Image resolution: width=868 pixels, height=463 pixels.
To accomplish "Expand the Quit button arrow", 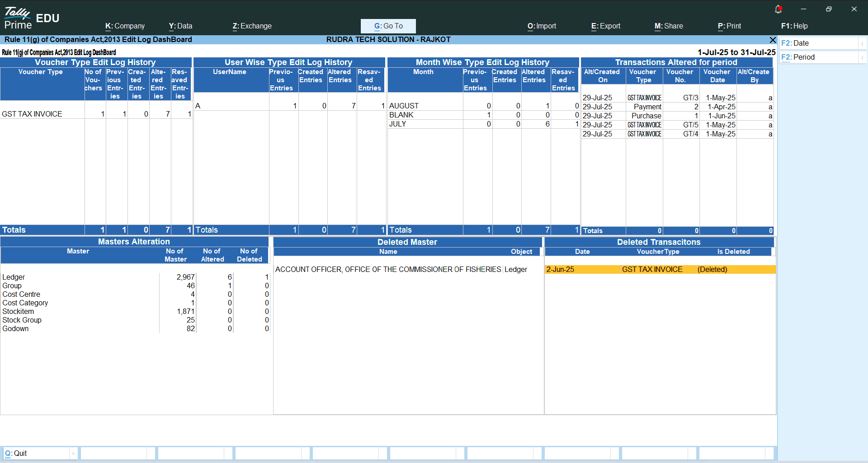I will point(73,454).
